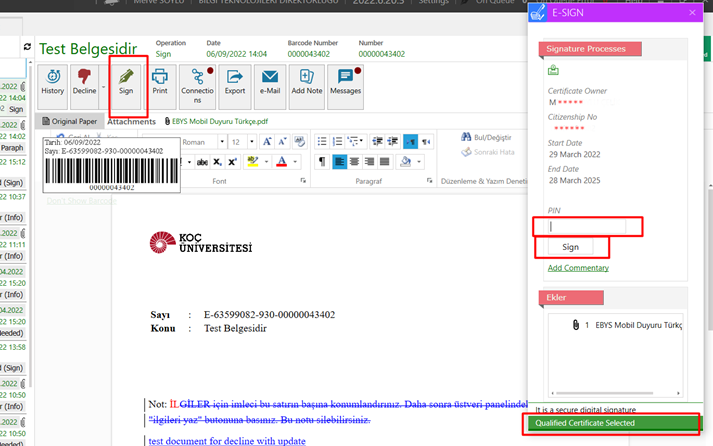This screenshot has width=713, height=446.
Task: Switch to the Attachments tab
Action: pos(131,121)
